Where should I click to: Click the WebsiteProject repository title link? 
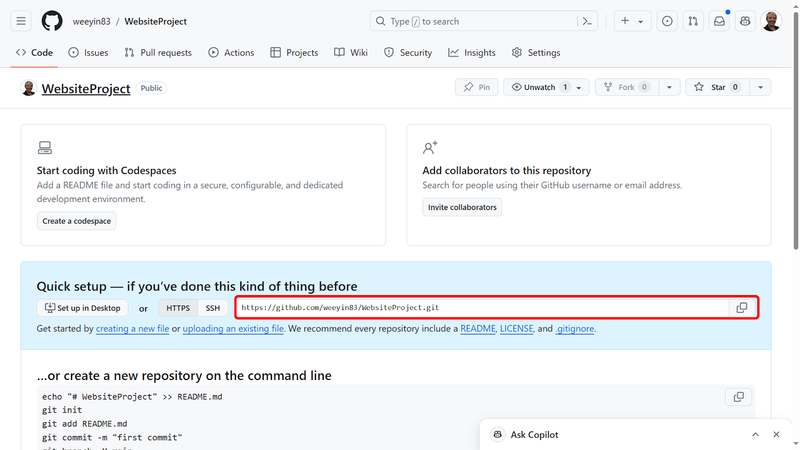pyautogui.click(x=86, y=88)
